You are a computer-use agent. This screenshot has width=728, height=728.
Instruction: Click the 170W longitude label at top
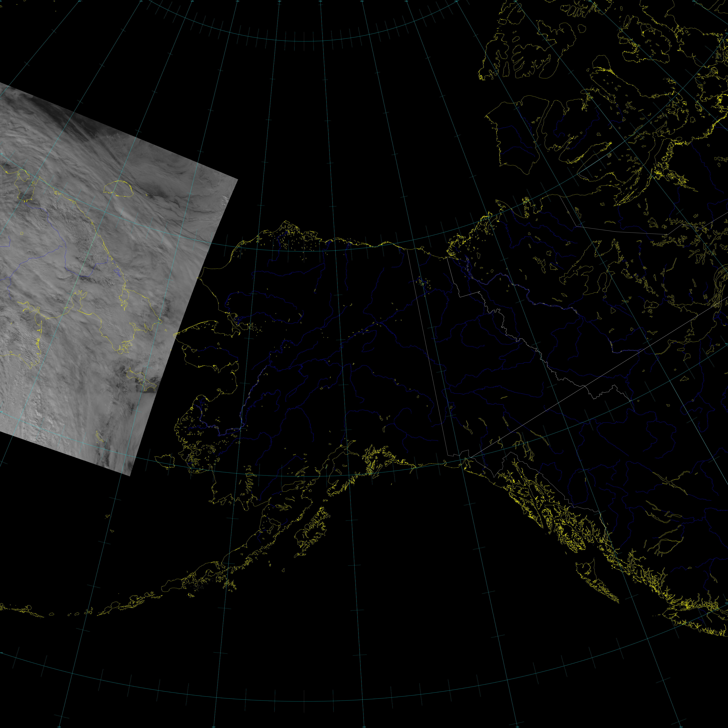[237, 1]
